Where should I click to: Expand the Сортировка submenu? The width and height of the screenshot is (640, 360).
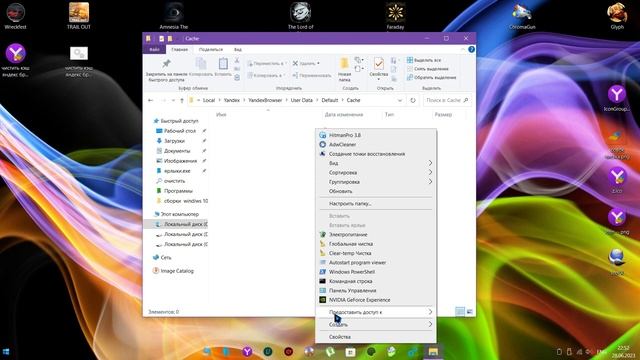click(x=376, y=173)
